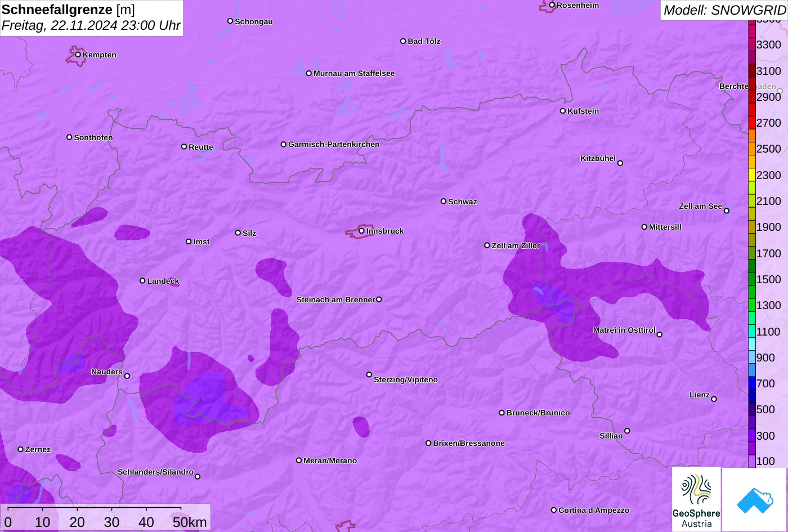
Task: Click the 1900 legend value
Action: [769, 227]
